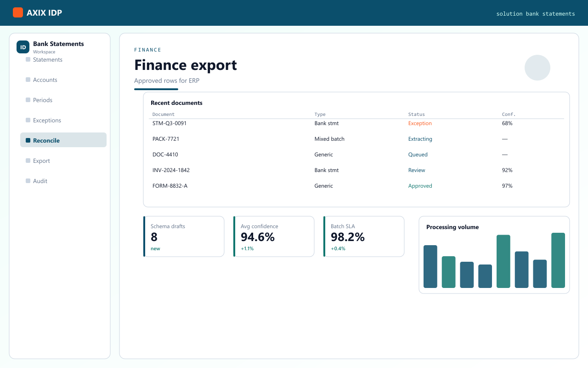The height and width of the screenshot is (368, 588).
Task: Open the Exceptions section
Action: tap(63, 121)
